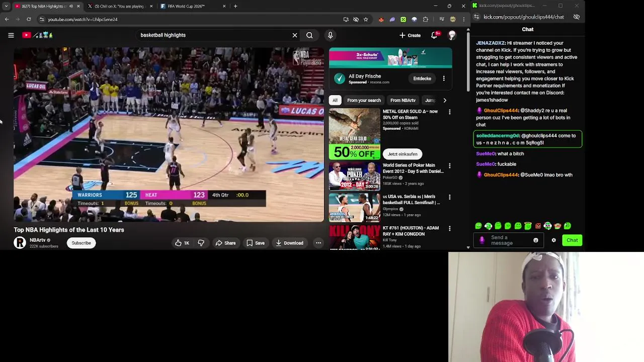
Task: Open media controls icon in browser toolbar
Action: click(442, 19)
